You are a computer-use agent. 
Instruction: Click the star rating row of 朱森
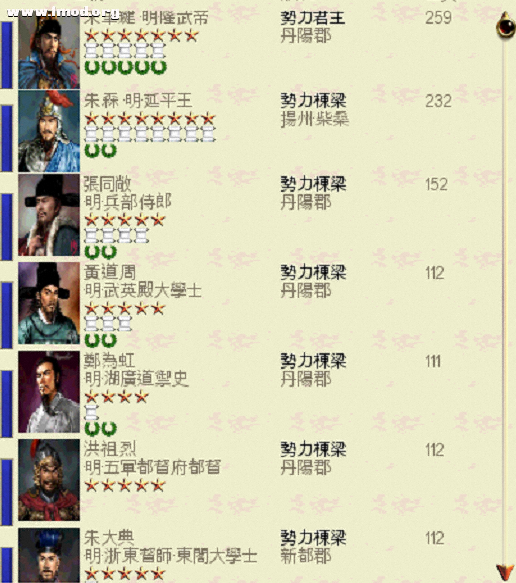tap(150, 119)
